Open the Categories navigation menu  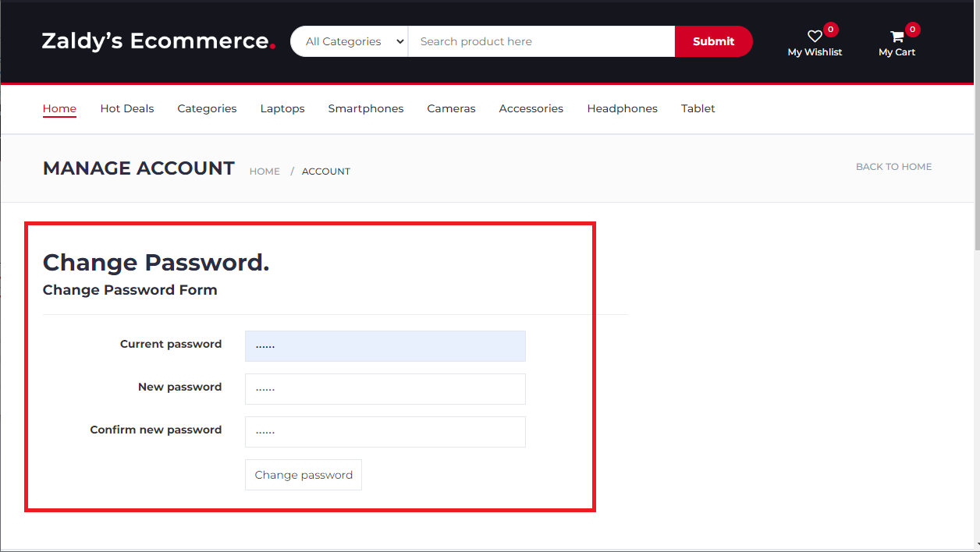206,108
